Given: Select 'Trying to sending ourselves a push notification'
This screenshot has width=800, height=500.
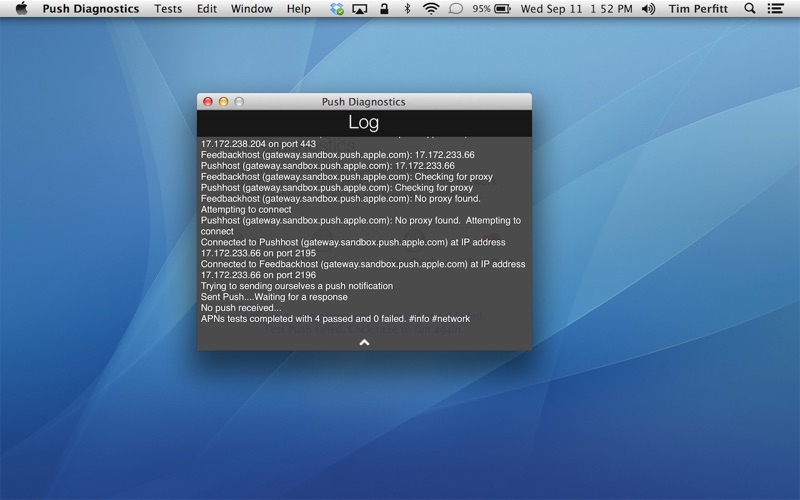Looking at the screenshot, I should coord(297,286).
